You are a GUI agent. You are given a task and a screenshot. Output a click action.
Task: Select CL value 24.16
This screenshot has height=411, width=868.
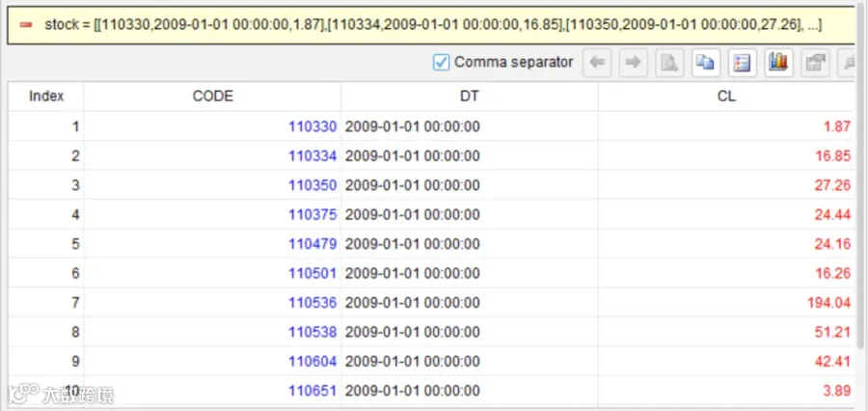click(x=832, y=244)
